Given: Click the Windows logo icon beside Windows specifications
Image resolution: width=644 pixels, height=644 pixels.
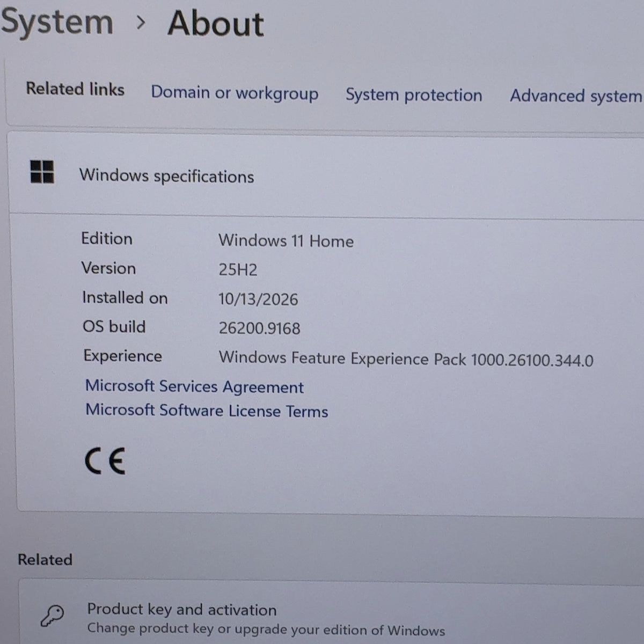Looking at the screenshot, I should [42, 172].
